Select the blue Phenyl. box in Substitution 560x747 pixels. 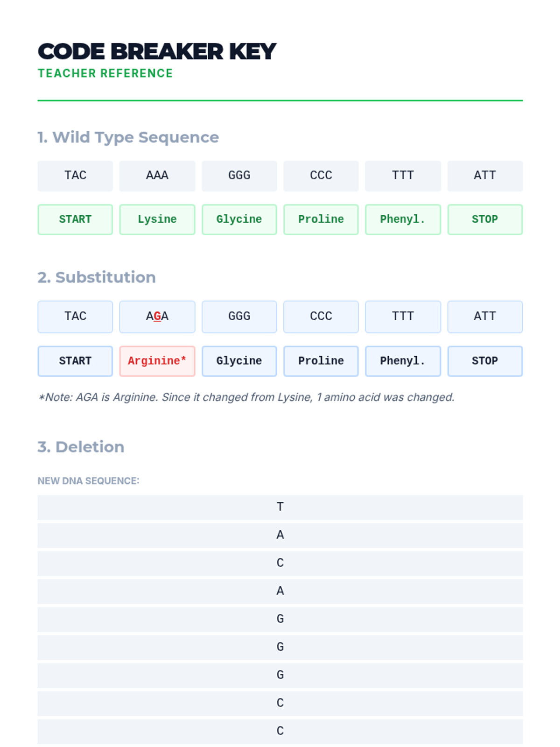(x=403, y=361)
